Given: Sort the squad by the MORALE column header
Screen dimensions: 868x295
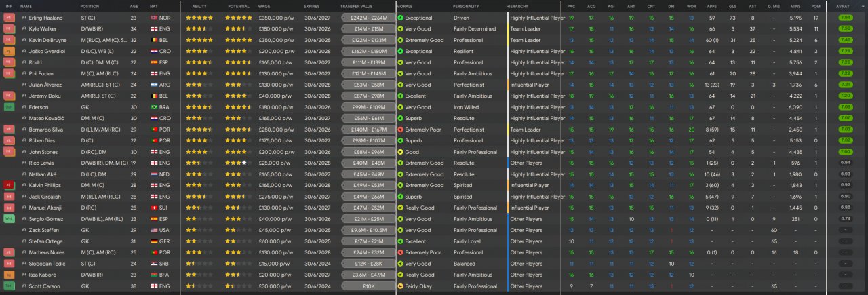Looking at the screenshot, I should (x=404, y=5).
